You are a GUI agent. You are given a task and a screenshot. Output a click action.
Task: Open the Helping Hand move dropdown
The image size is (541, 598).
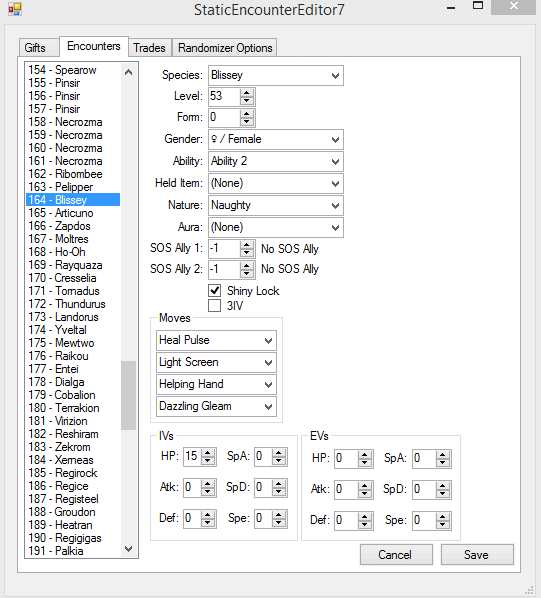click(x=216, y=384)
